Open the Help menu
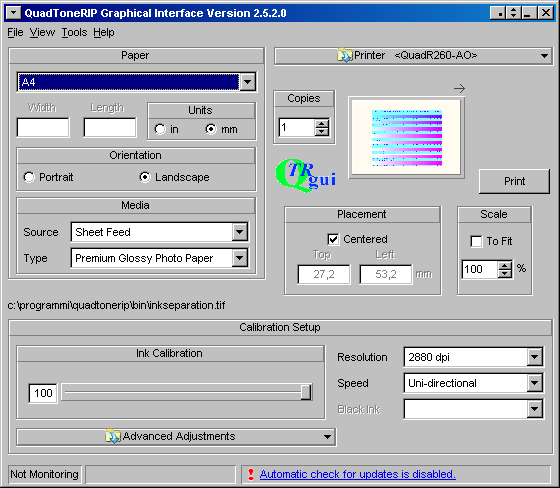The image size is (560, 488). [104, 33]
